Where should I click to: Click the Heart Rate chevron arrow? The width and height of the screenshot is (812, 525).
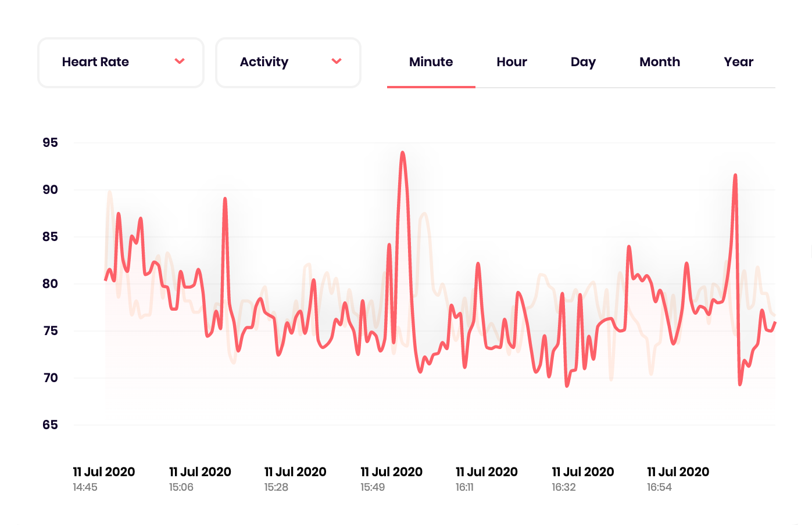[180, 61]
